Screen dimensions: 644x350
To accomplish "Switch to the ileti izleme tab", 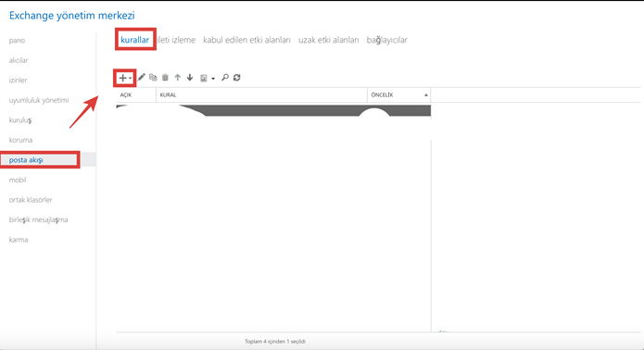I will (x=176, y=40).
